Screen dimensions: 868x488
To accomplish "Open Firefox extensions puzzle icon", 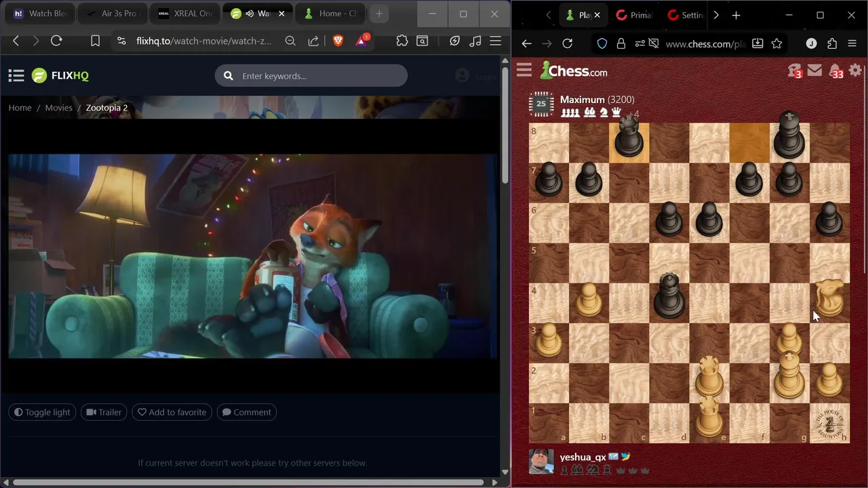I will point(832,43).
